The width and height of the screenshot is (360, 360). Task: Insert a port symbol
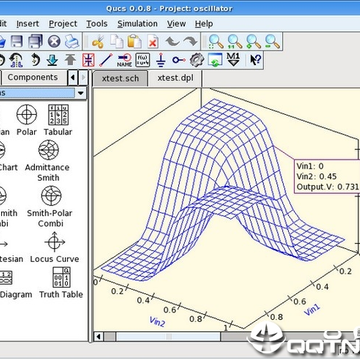(x=179, y=60)
